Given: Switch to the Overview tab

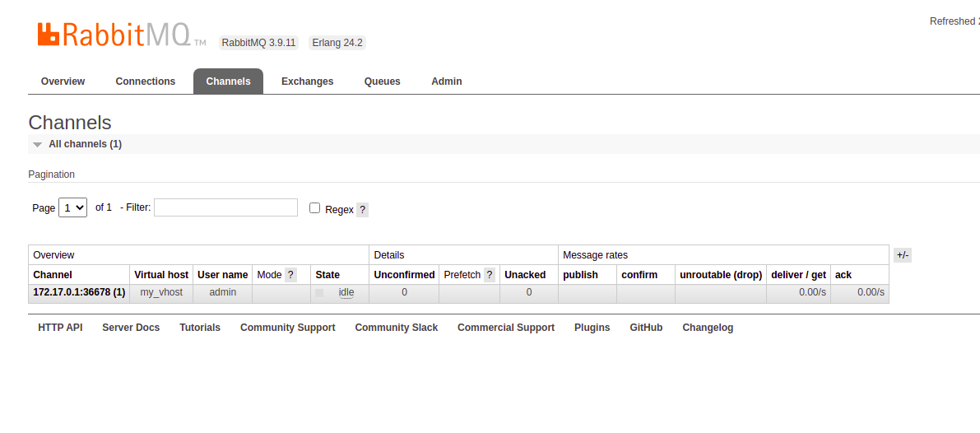Looking at the screenshot, I should pyautogui.click(x=63, y=81).
